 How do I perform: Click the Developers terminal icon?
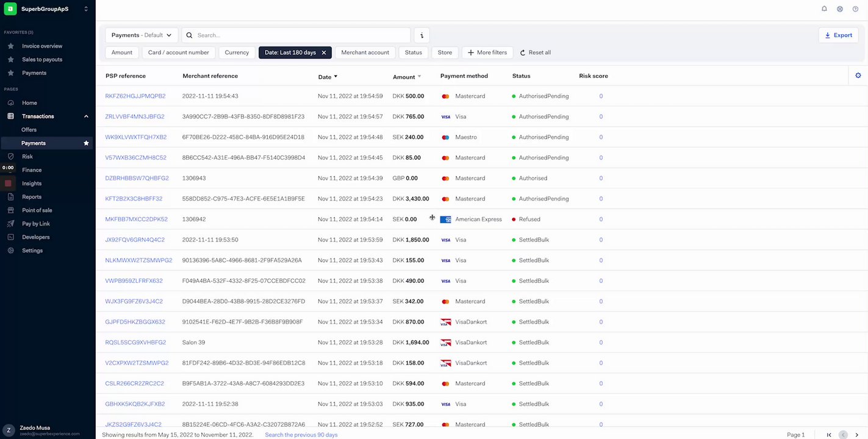tap(10, 237)
